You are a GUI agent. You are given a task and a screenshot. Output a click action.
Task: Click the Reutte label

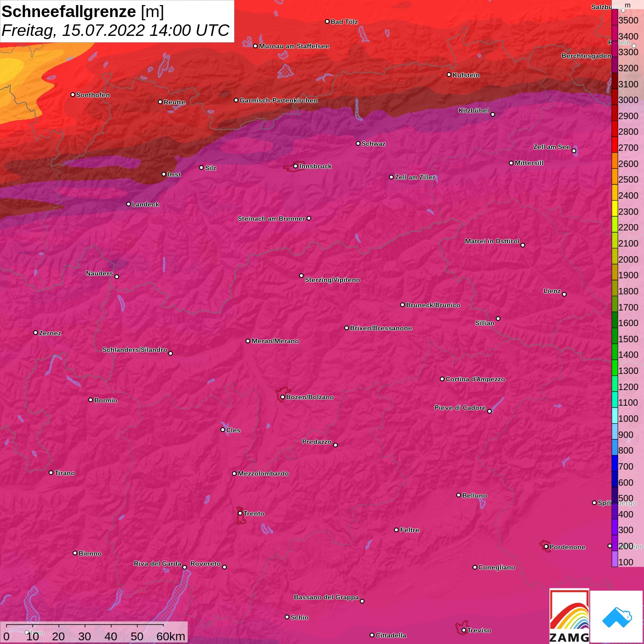click(174, 102)
